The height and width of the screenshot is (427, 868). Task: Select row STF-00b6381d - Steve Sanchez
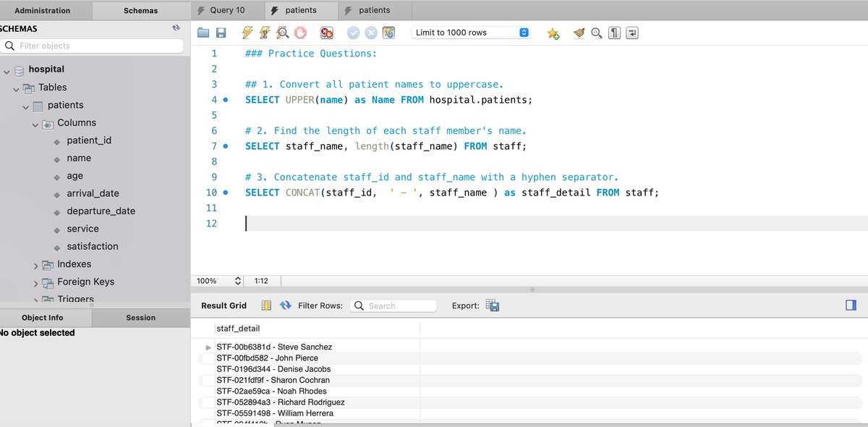(x=274, y=347)
